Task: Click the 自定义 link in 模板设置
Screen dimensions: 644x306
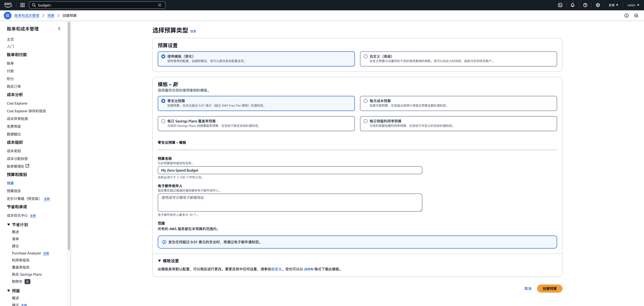Action: [276, 269]
